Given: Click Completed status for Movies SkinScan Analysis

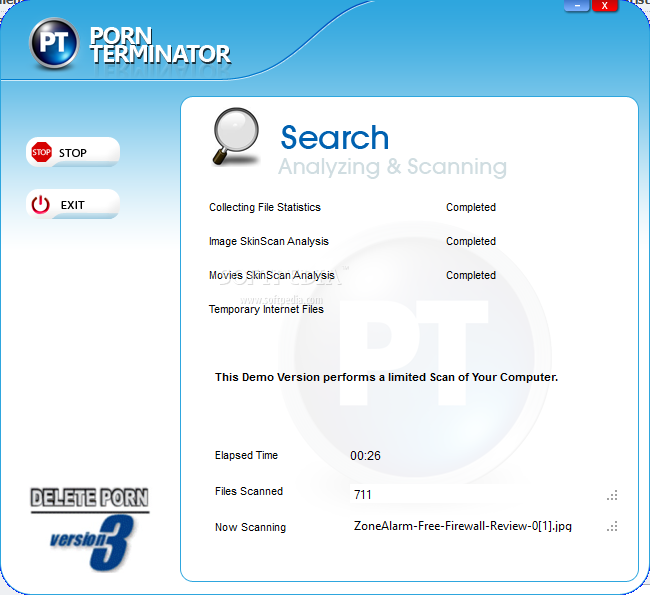Looking at the screenshot, I should click(x=471, y=275).
